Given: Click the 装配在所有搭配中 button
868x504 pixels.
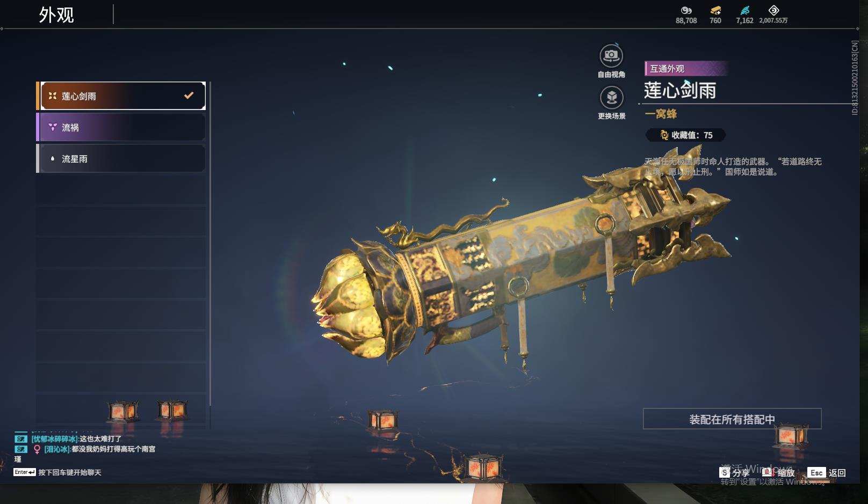Looking at the screenshot, I should [x=732, y=419].
